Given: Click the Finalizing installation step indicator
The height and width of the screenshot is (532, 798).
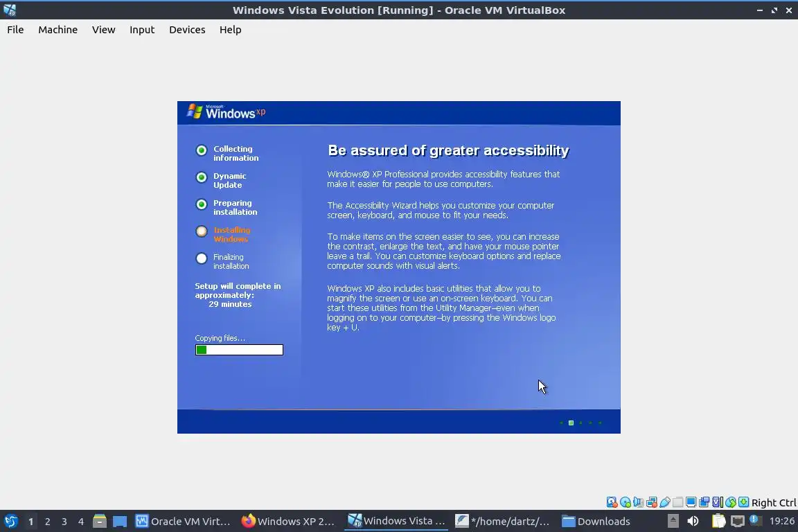Looking at the screenshot, I should click(202, 258).
